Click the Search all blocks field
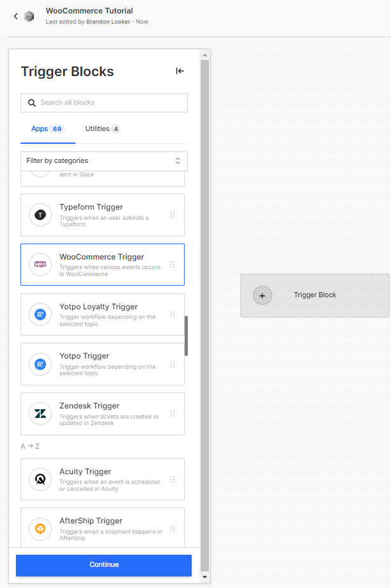 (104, 103)
